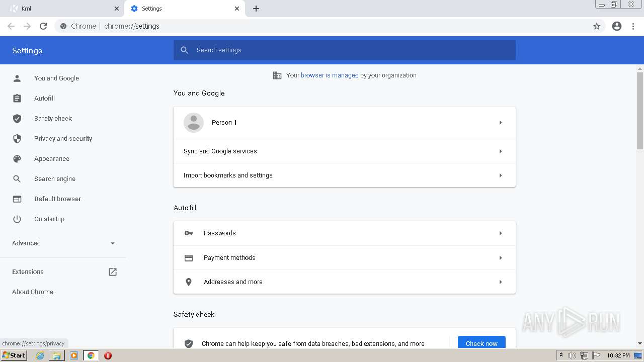Screen dimensions: 644x362
Task: Open Passwords settings row
Action: (345, 233)
